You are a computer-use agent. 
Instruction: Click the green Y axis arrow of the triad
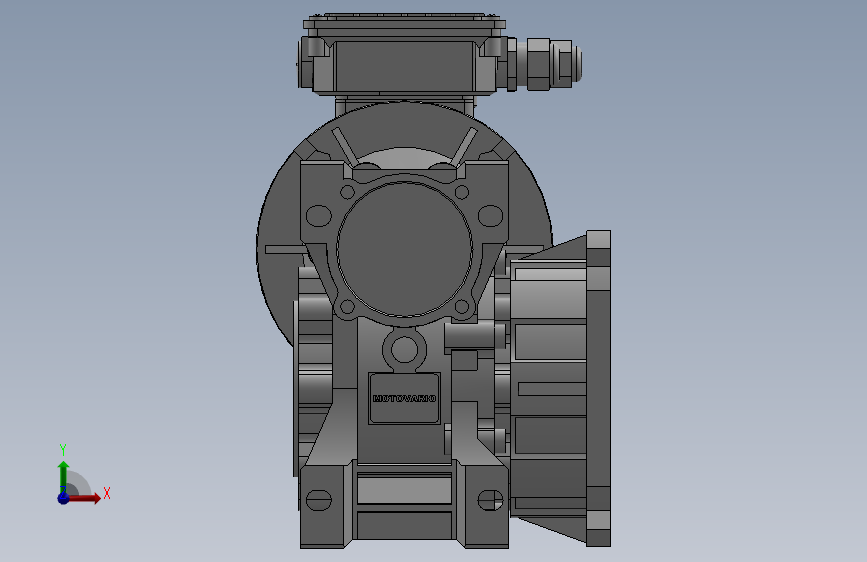pyautogui.click(x=63, y=477)
